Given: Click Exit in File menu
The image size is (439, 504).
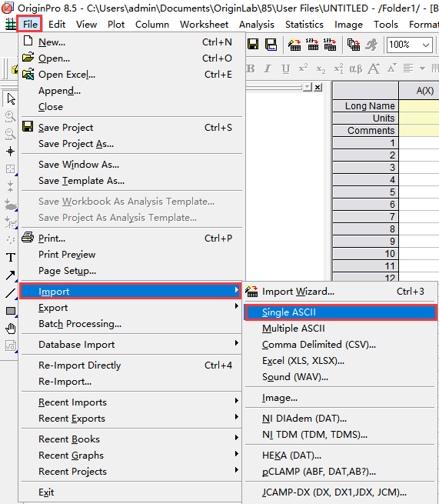Looking at the screenshot, I should pyautogui.click(x=130, y=492).
